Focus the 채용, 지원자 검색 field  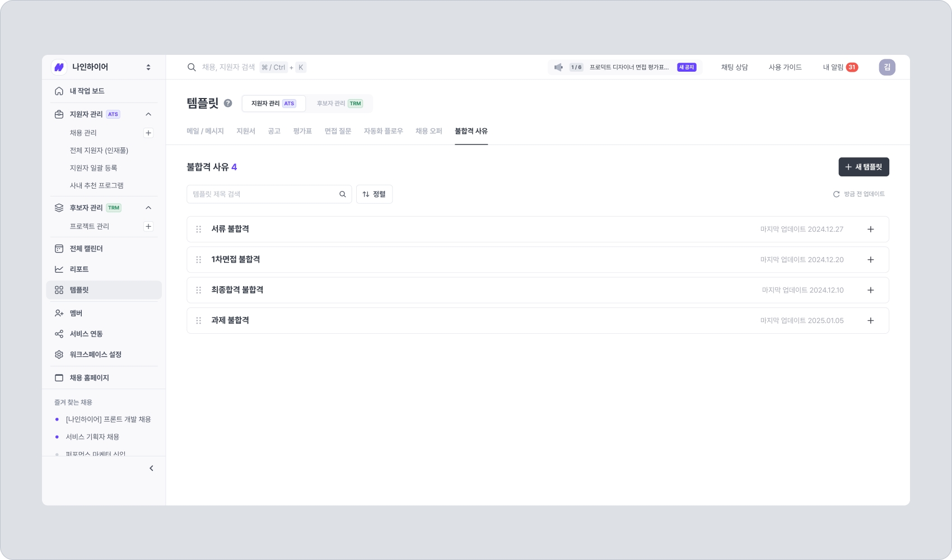coord(228,67)
